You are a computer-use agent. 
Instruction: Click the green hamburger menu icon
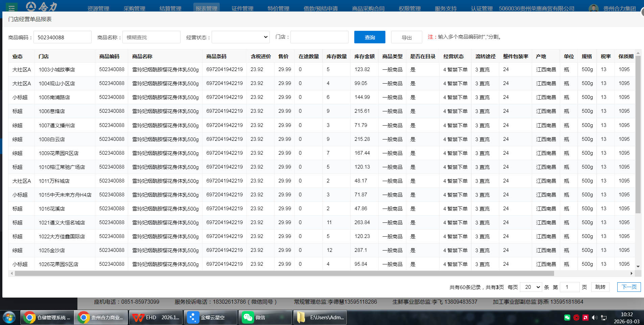11,7
